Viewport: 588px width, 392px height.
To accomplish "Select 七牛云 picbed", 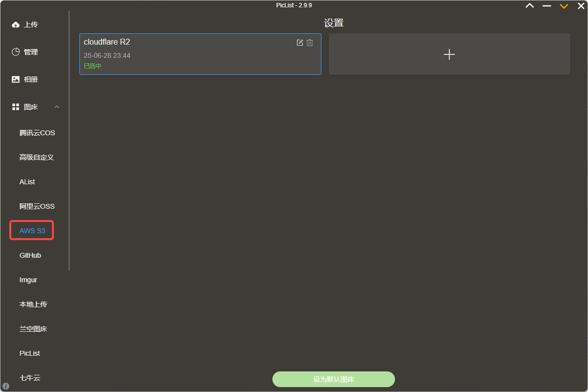I will [x=30, y=378].
